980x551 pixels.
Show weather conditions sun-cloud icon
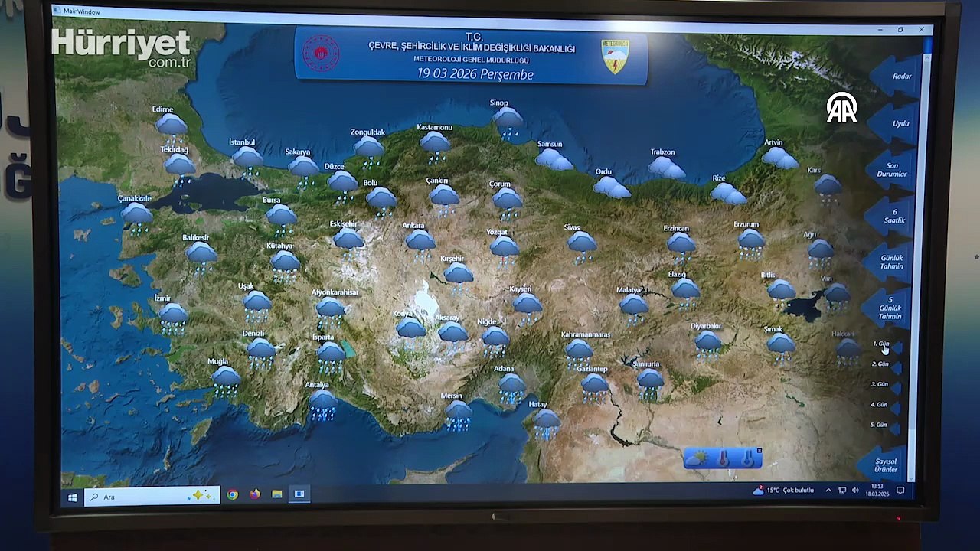tap(697, 459)
